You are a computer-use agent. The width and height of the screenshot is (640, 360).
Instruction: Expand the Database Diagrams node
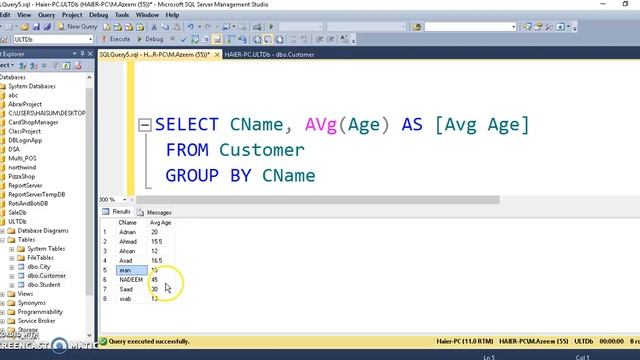click(2, 231)
